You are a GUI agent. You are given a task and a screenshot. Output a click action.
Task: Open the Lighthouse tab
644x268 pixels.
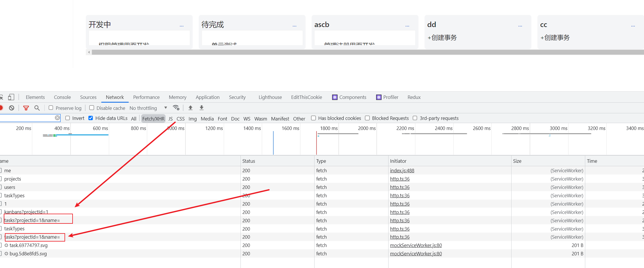click(270, 97)
